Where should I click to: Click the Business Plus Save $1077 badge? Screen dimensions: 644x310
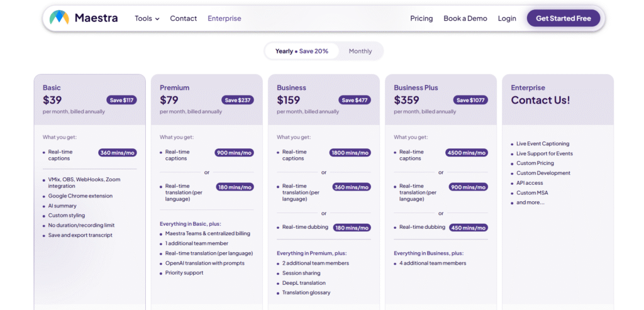click(470, 100)
